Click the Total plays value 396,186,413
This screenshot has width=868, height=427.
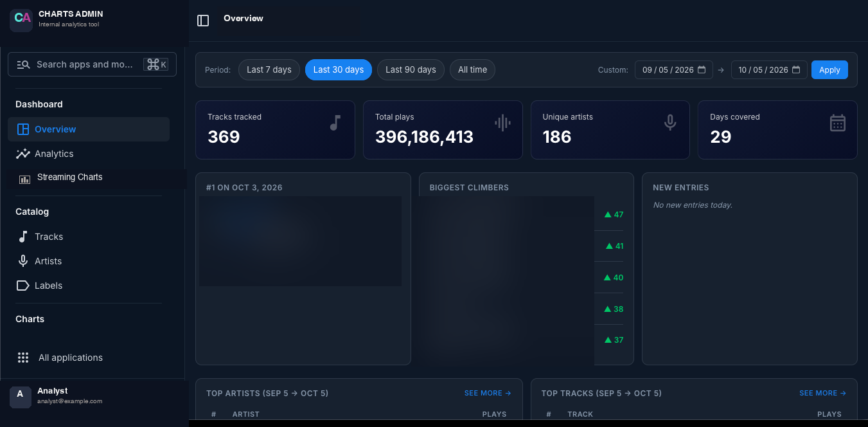(x=424, y=137)
